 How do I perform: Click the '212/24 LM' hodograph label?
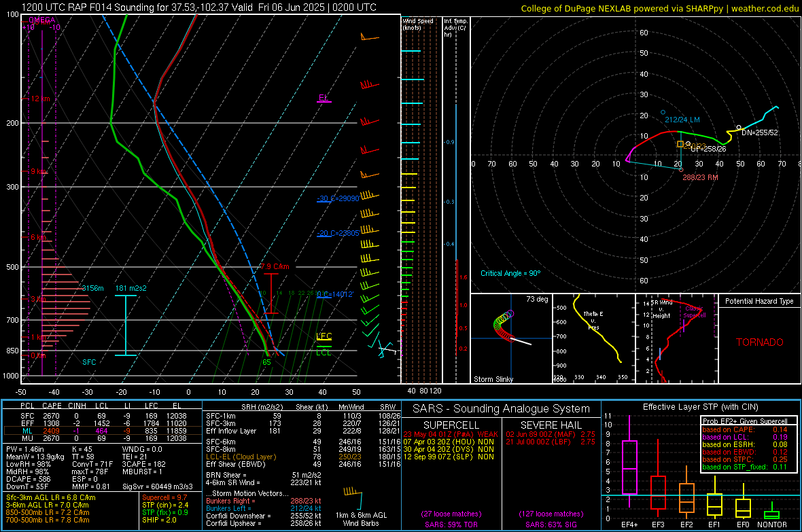click(682, 120)
